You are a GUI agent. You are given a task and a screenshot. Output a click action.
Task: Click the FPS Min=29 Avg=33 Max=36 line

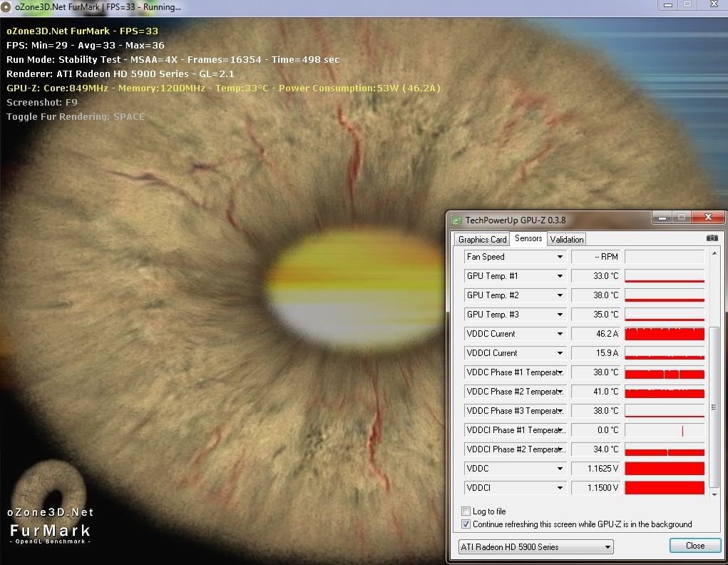click(85, 46)
